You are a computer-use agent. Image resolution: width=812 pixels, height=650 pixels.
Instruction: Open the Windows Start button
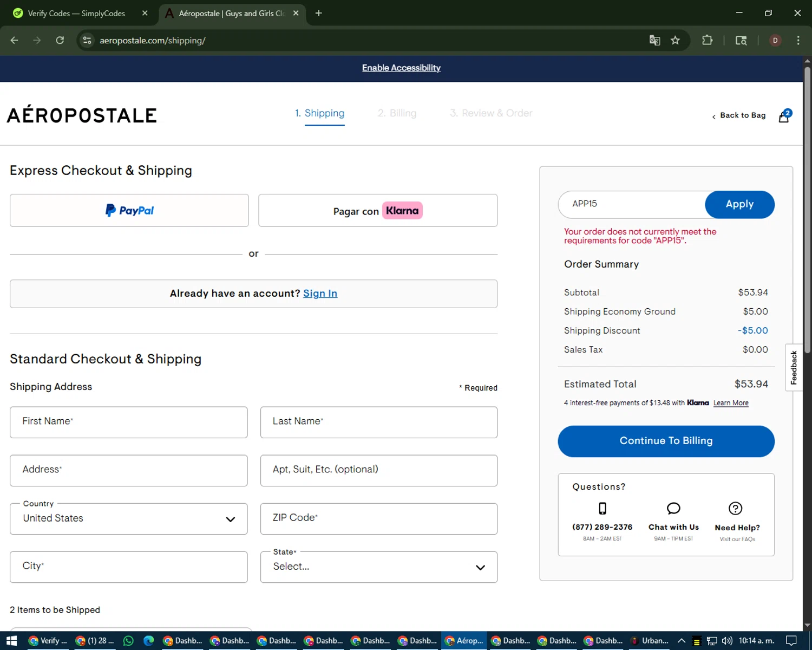11,641
